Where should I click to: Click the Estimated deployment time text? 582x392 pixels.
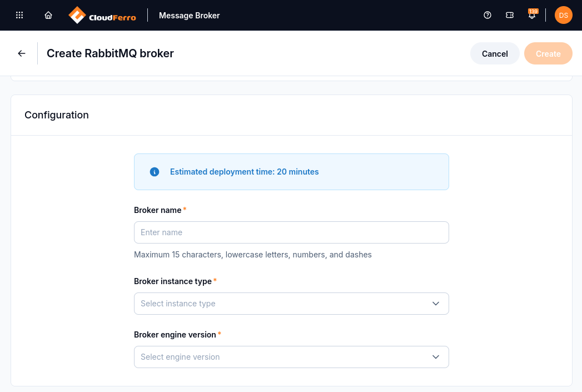pyautogui.click(x=244, y=172)
